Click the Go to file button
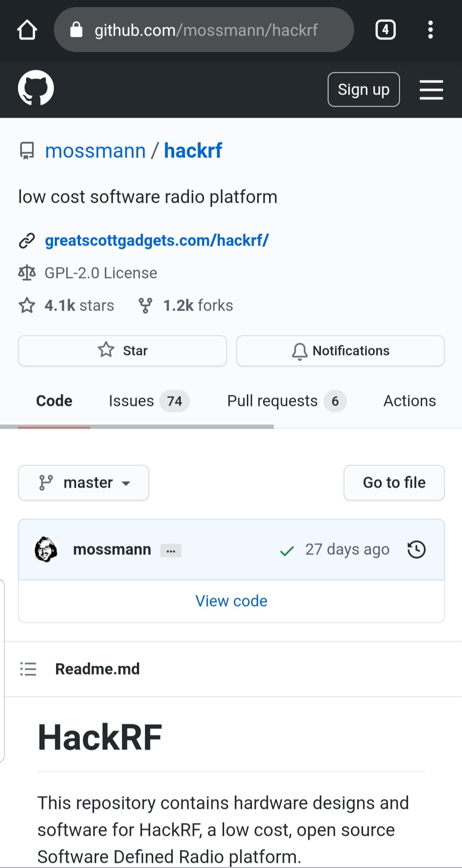This screenshot has width=462, height=868. pos(394,483)
